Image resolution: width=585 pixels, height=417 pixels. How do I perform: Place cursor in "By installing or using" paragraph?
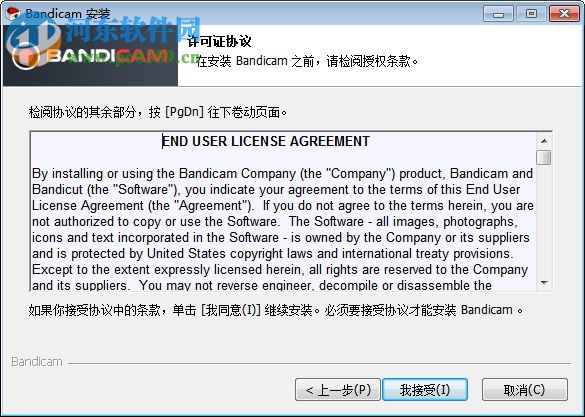[283, 229]
